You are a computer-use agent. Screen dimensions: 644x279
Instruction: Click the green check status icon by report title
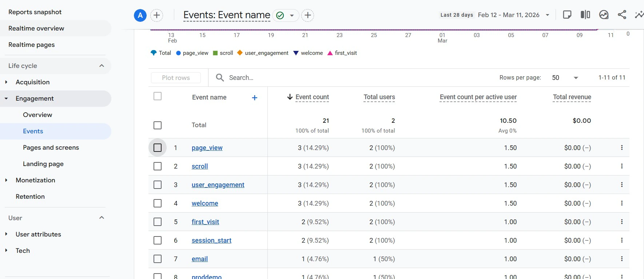point(280,15)
